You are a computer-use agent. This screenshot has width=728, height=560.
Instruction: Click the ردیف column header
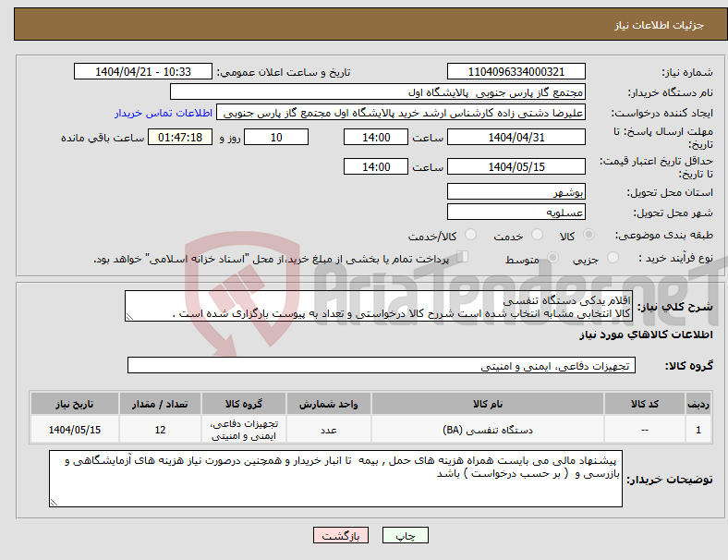698,404
